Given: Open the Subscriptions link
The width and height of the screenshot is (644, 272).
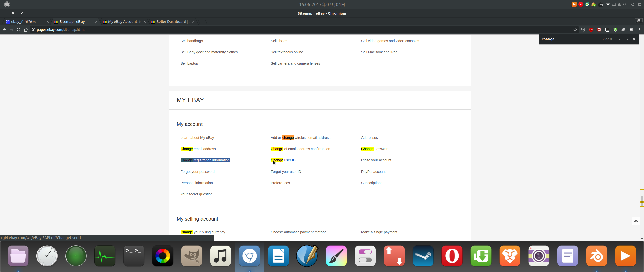Looking at the screenshot, I should [x=372, y=183].
